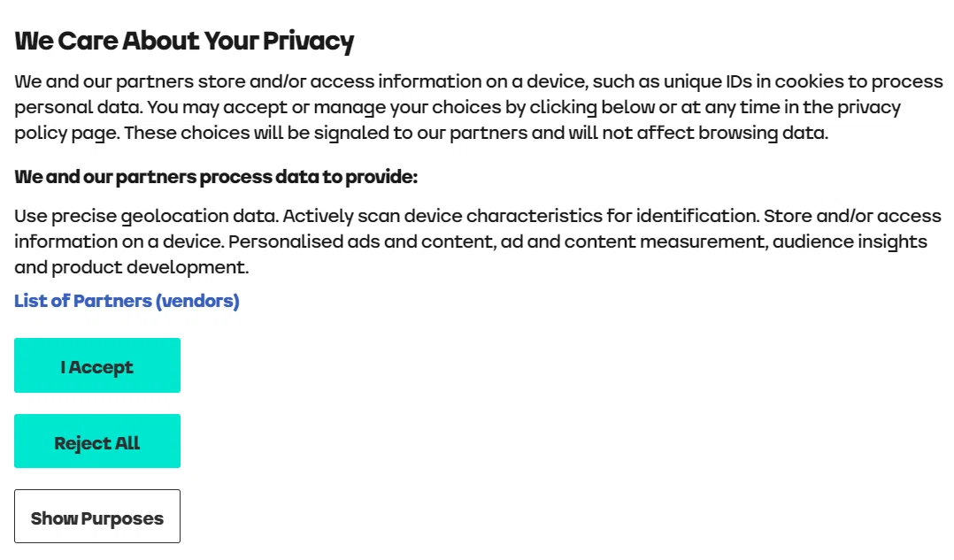Click the text 'Personalised ads and content'
Screen dimensions: 954x560
pos(363,242)
